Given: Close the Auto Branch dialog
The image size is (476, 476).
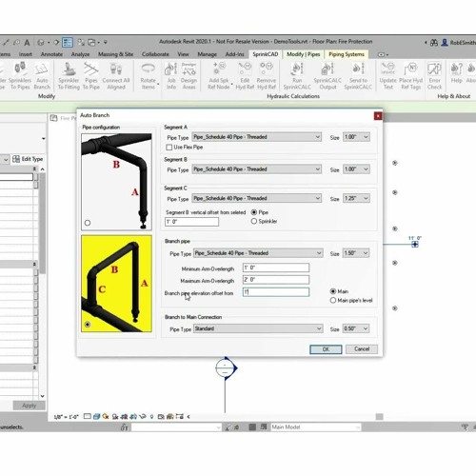Looking at the screenshot, I should pyautogui.click(x=378, y=116).
